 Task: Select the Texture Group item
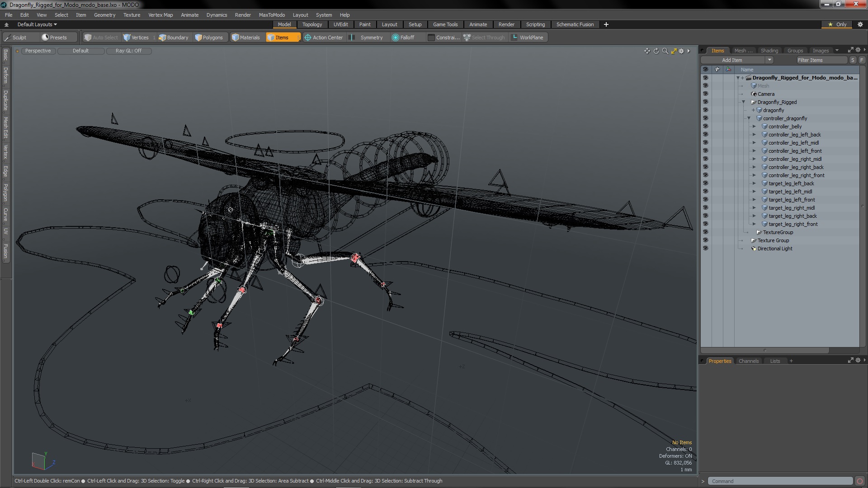773,240
